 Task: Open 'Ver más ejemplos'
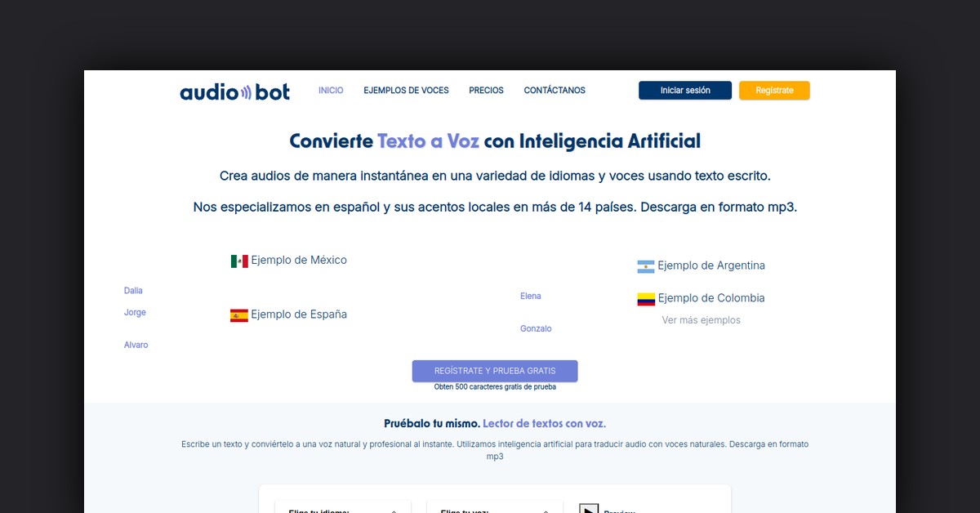click(702, 319)
